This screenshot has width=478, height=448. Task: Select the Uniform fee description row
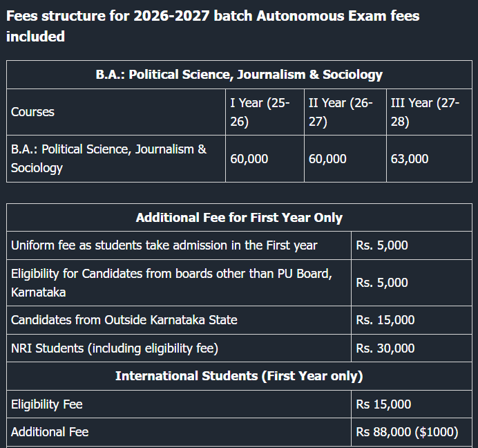[164, 245]
